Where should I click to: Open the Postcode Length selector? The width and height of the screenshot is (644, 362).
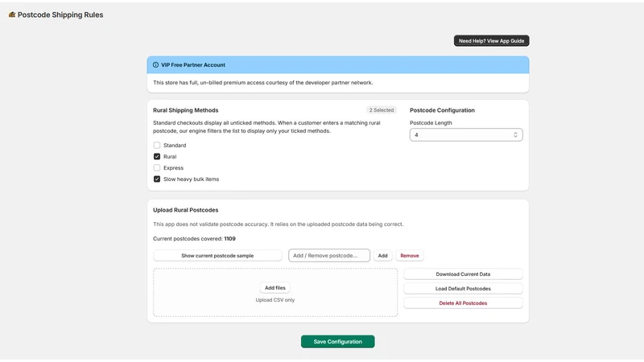(x=466, y=134)
